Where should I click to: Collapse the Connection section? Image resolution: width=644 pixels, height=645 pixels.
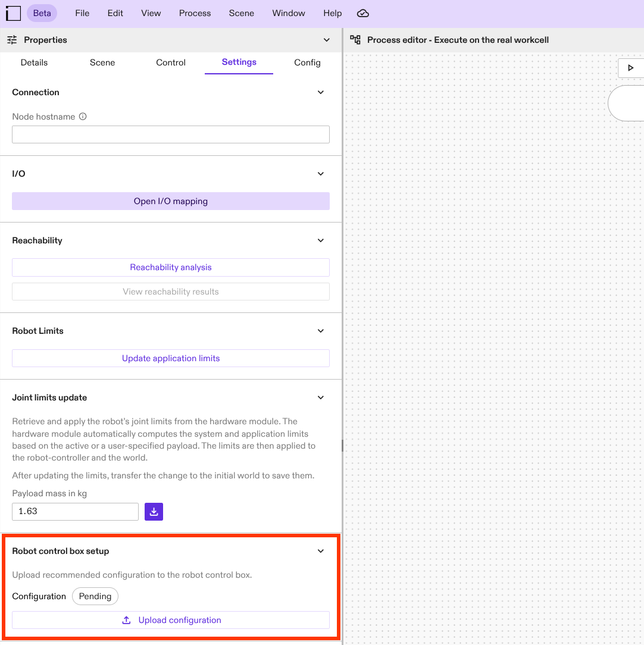point(321,92)
